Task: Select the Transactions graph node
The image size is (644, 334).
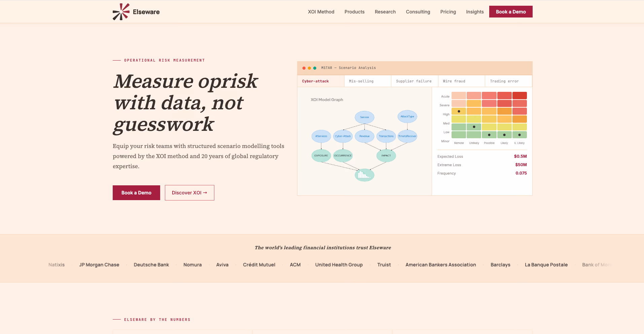Action: [386, 136]
